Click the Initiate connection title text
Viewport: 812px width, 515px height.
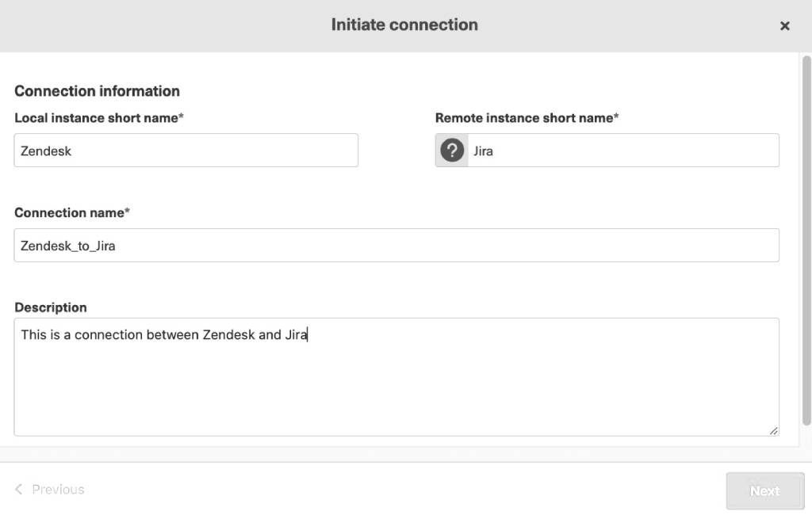point(404,25)
